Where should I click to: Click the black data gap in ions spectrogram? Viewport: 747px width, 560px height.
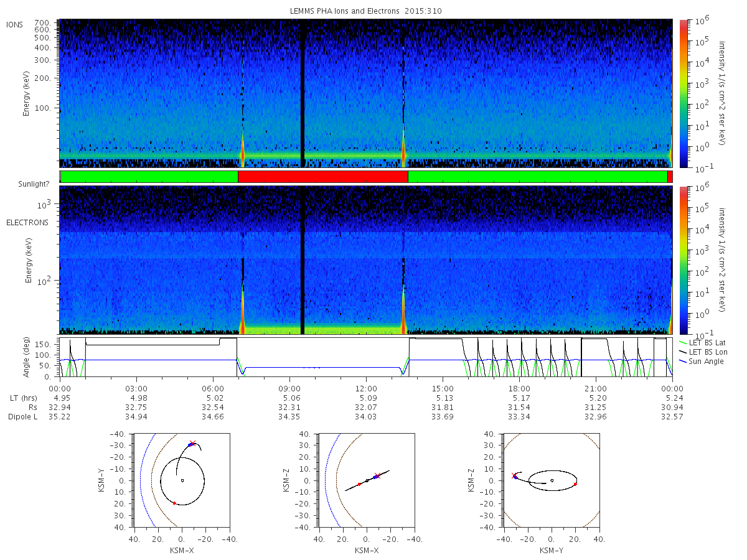coord(303,93)
